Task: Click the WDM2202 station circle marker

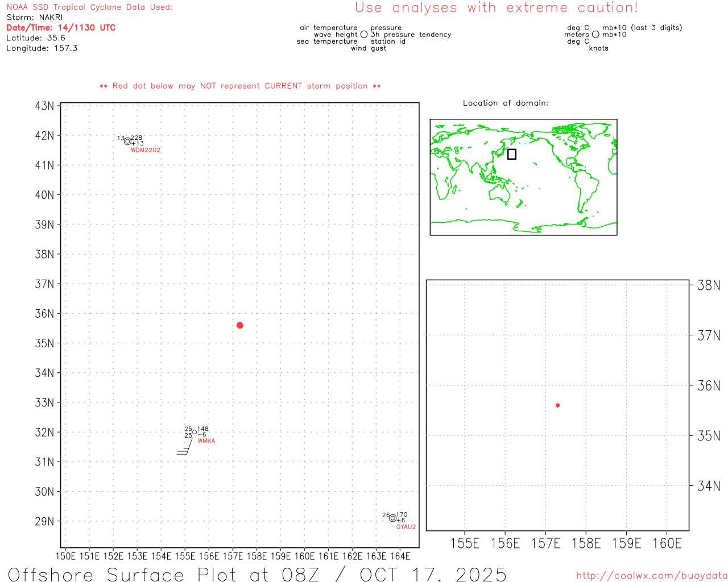Action: pos(127,142)
